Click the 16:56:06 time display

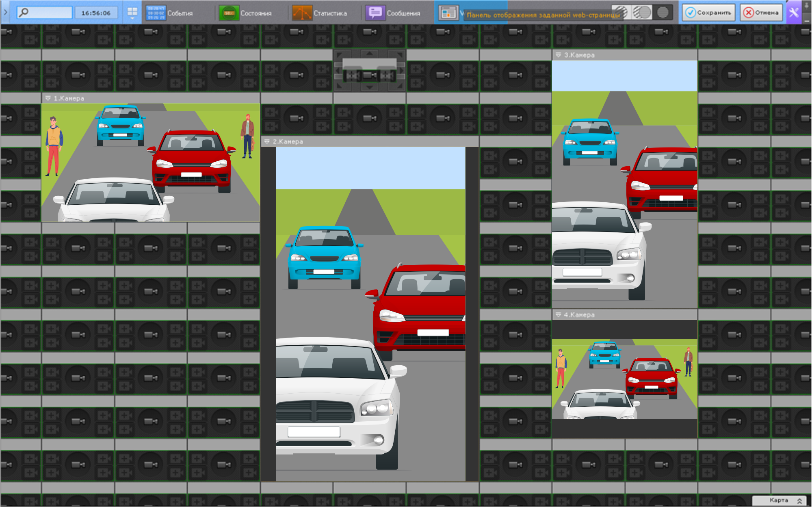[96, 13]
